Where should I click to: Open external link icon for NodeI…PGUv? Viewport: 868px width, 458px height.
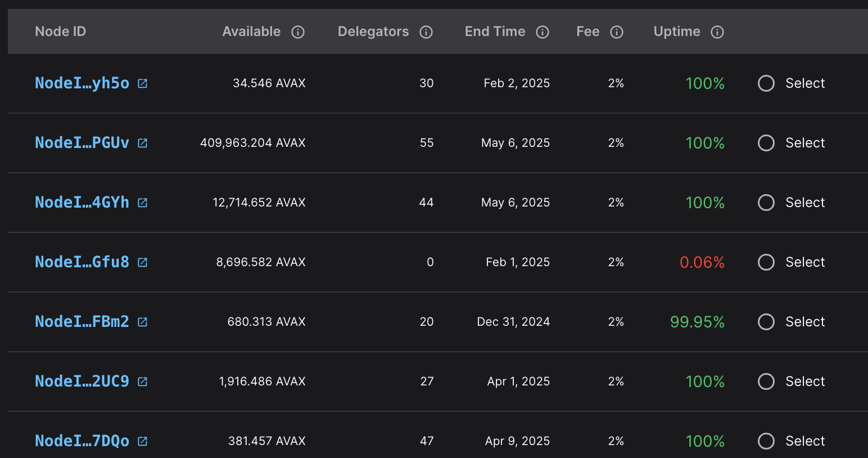click(x=143, y=143)
